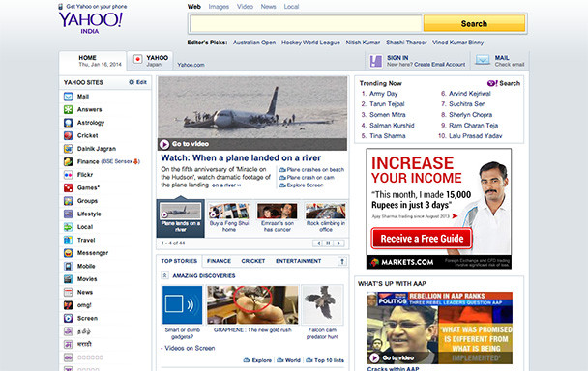Click the arrow button beside Entertainment tab
Viewport: 588px width, 371px height.
(342, 261)
